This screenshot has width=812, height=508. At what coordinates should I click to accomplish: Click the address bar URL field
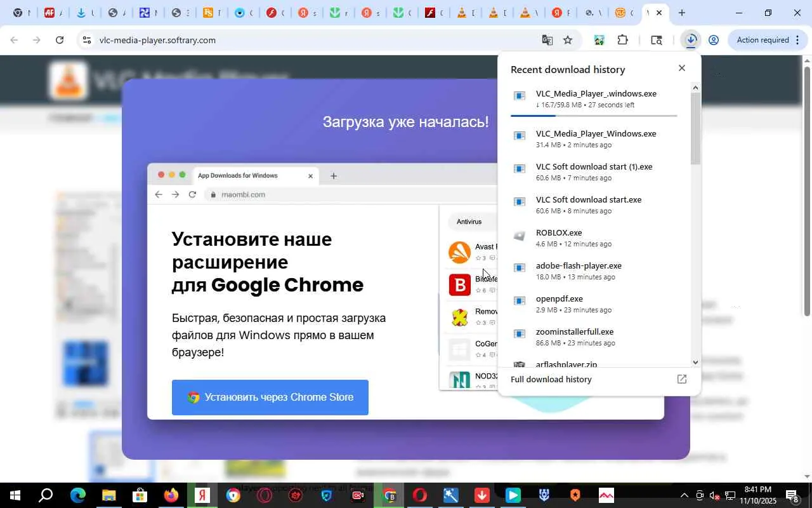(x=317, y=40)
